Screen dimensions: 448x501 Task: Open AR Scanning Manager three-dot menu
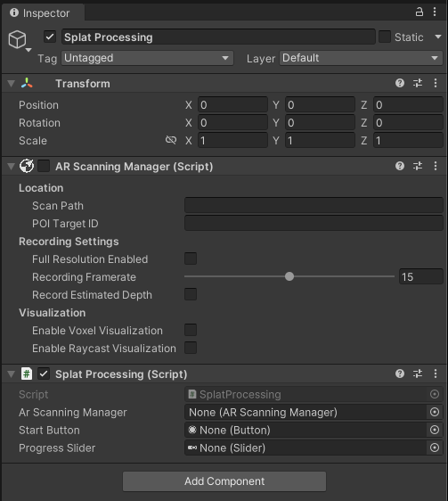click(x=436, y=166)
